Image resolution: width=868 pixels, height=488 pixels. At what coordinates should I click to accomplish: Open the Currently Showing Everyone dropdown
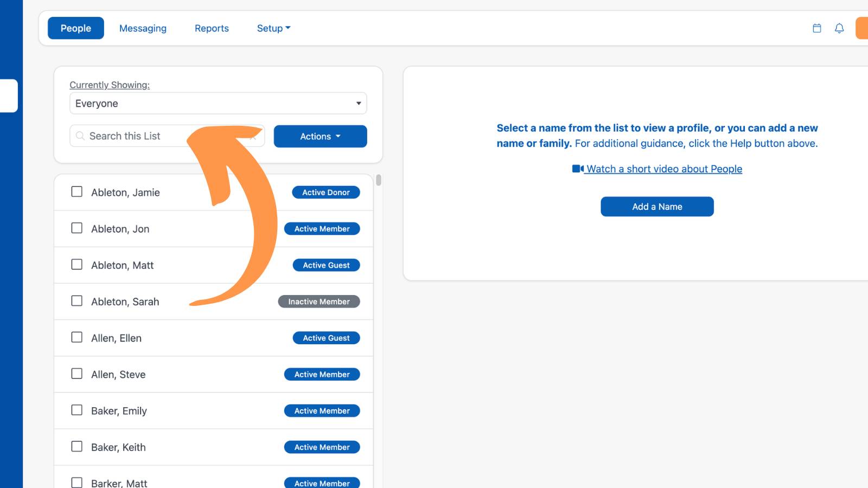point(218,104)
